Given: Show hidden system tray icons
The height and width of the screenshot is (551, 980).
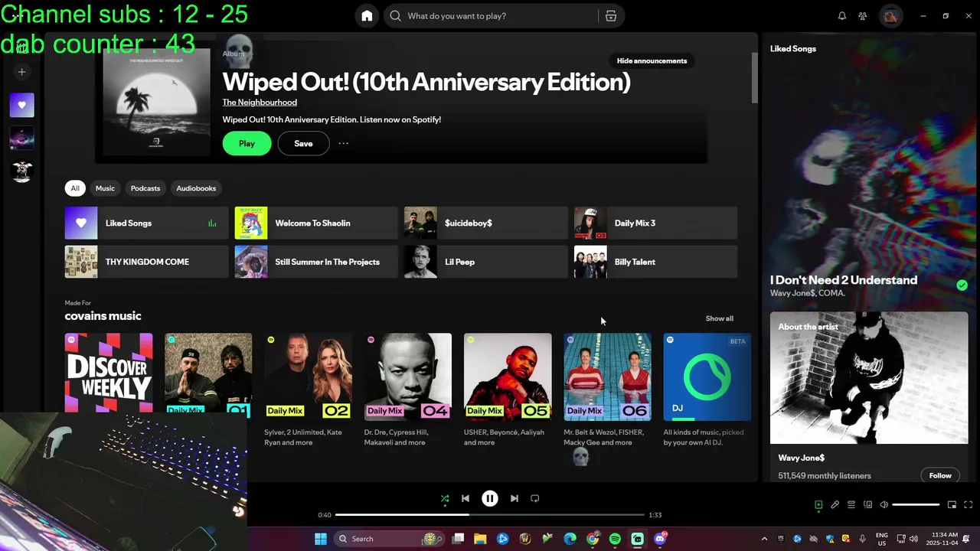Looking at the screenshot, I should (x=764, y=539).
